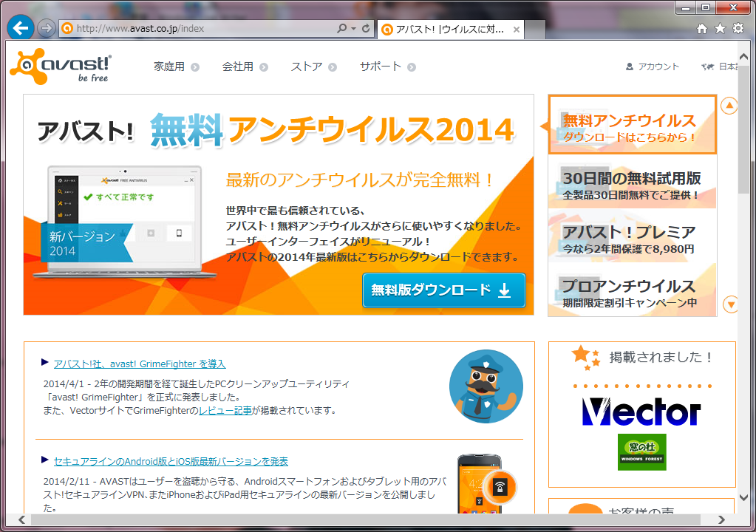The width and height of the screenshot is (756, 532).
Task: Click the 窓の杜 Windows Forest logo
Action: pos(641,452)
